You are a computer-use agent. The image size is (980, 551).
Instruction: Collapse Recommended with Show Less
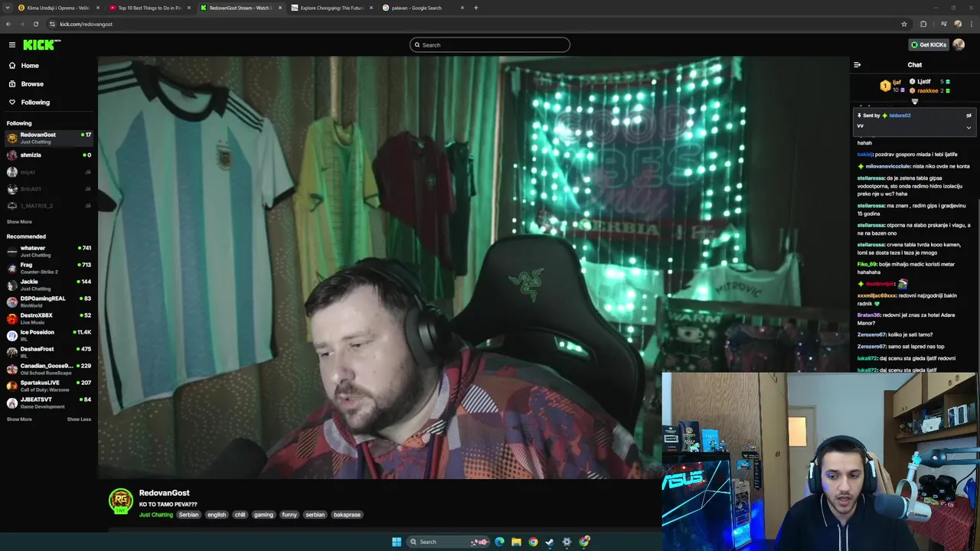[x=79, y=419]
